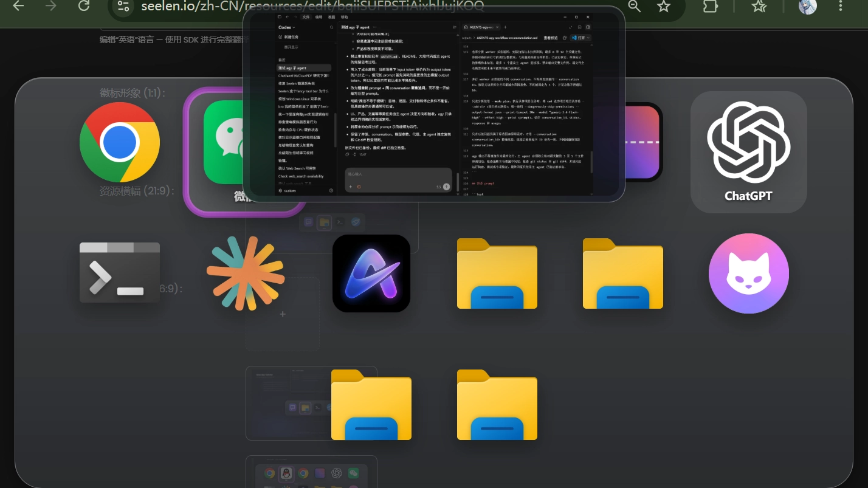Reload the seelen.io page

84,6
